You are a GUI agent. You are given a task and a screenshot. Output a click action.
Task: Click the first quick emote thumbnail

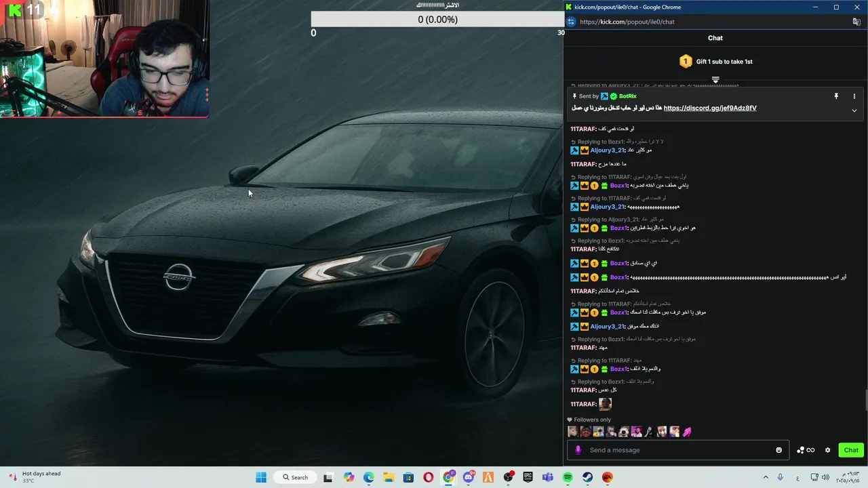click(573, 432)
